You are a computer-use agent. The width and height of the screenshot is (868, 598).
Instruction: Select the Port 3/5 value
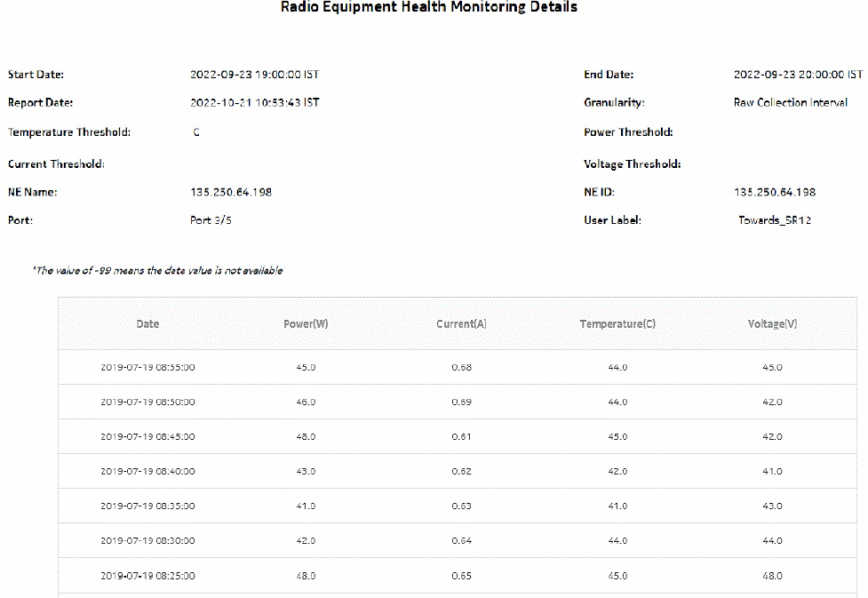[211, 219]
